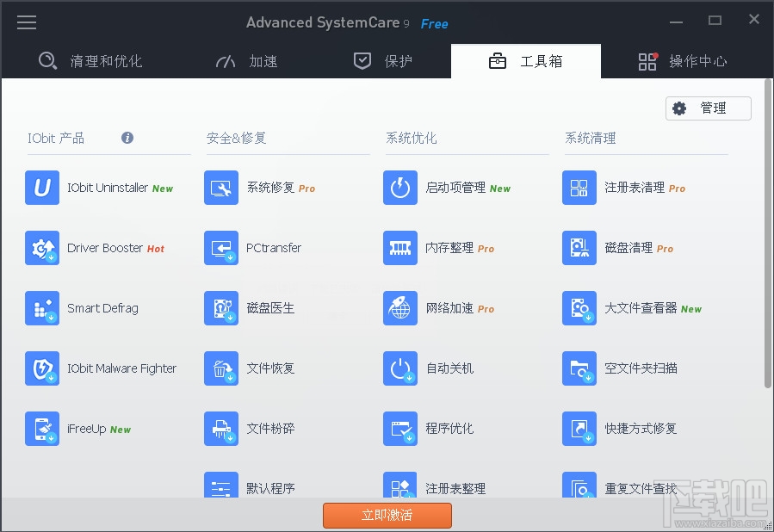Open the 空文件夹扫描 tool
Viewport: 774px width, 532px height.
click(x=628, y=368)
